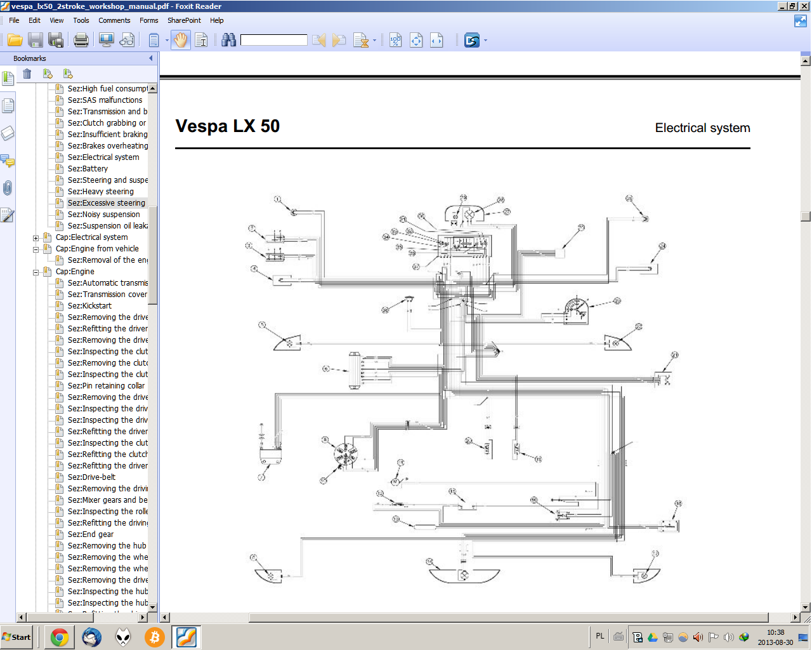Screen dimensions: 812x650
Task: Click into the find text box
Action: tap(273, 41)
